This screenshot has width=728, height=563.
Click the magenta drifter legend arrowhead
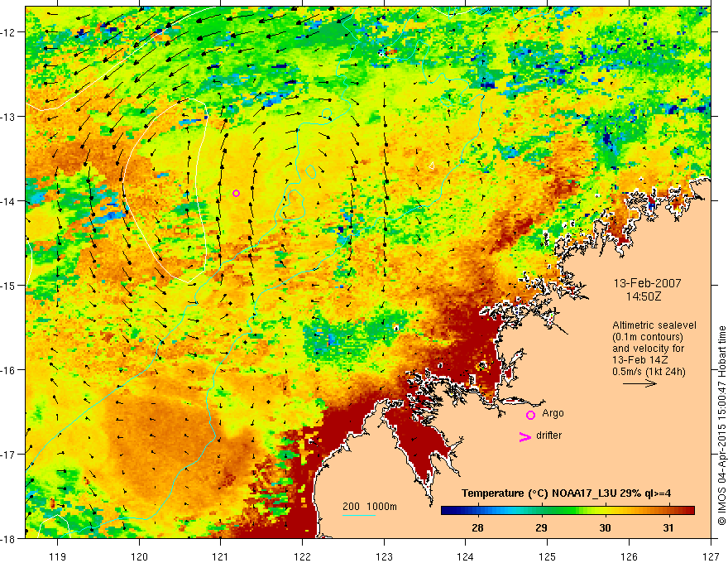[x=525, y=437]
